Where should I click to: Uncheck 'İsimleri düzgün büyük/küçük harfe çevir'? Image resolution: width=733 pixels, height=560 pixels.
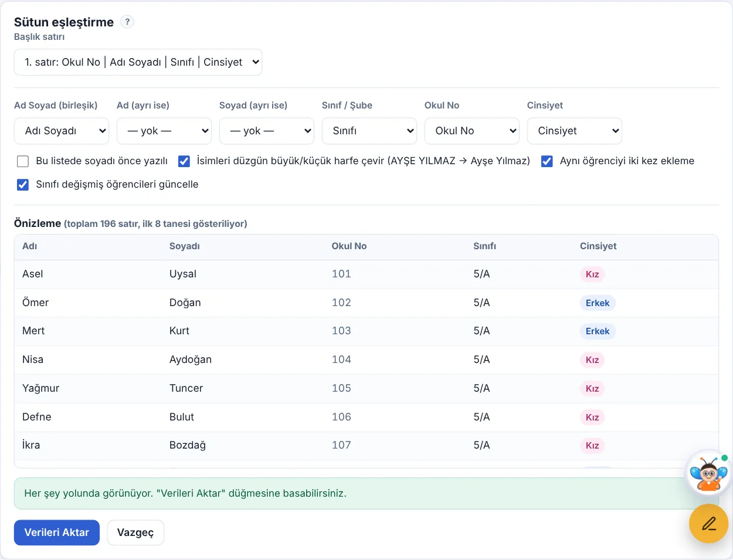184,161
